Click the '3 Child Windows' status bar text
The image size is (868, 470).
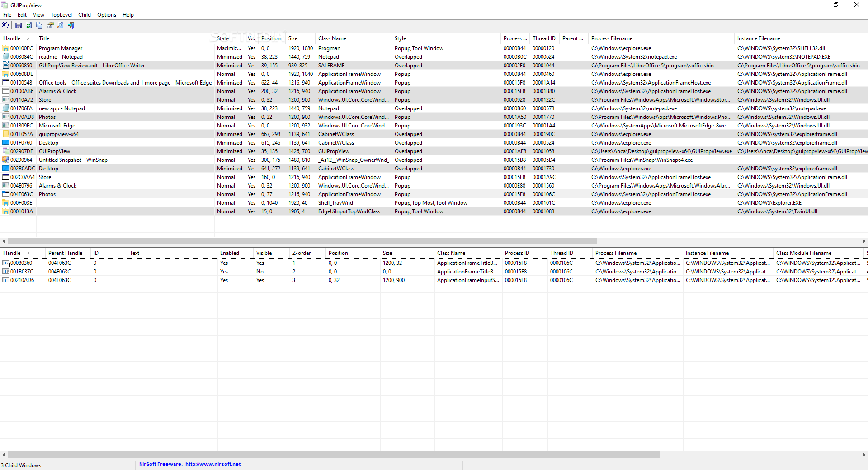[21, 465]
